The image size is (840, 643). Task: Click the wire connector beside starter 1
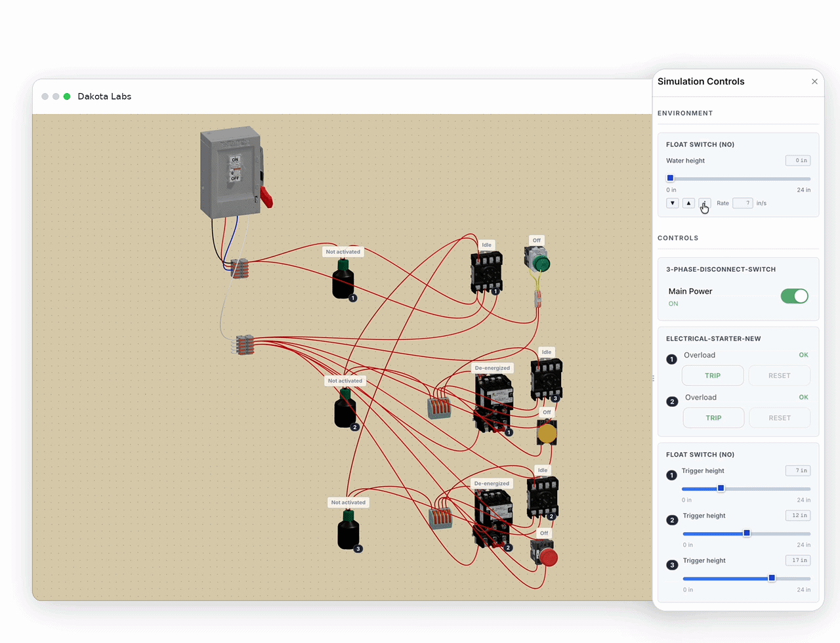[x=439, y=407]
